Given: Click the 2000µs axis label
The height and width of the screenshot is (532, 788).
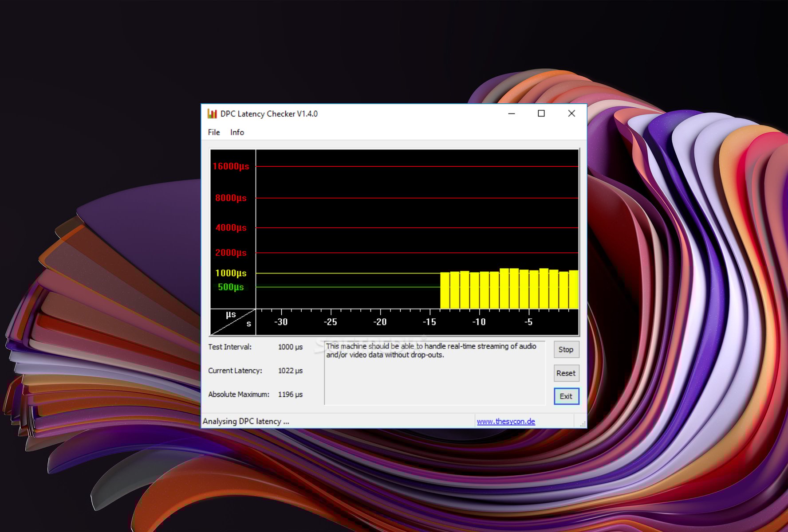Looking at the screenshot, I should (231, 253).
